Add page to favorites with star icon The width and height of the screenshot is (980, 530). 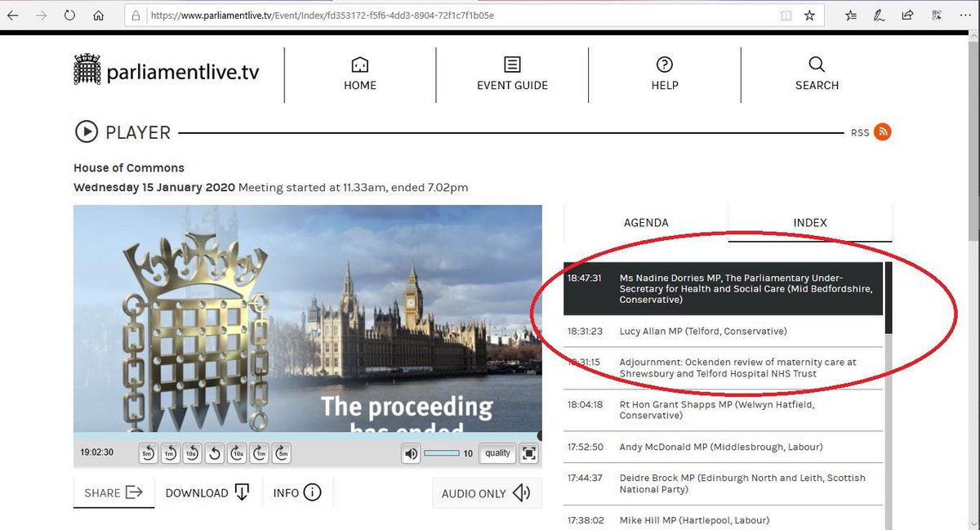point(809,15)
